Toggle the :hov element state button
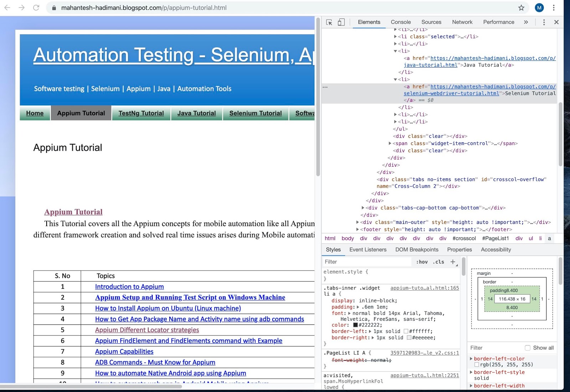This screenshot has height=392, width=570. point(422,262)
